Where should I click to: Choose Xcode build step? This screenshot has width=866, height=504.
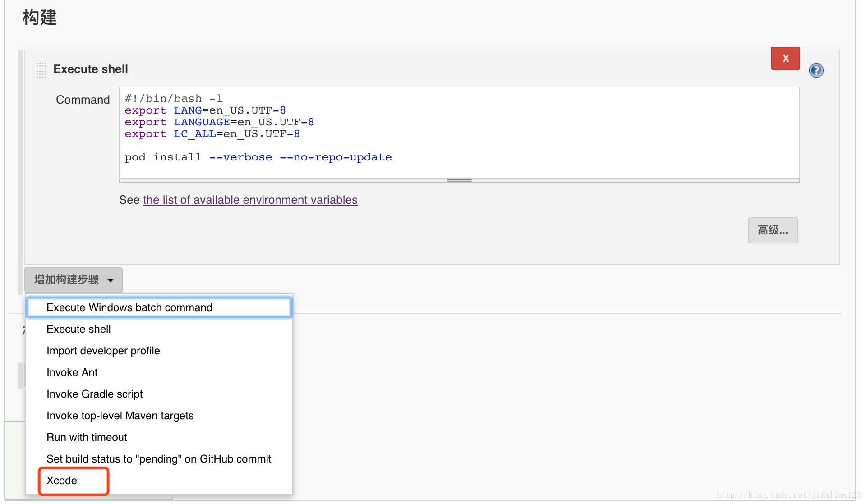[159, 481]
